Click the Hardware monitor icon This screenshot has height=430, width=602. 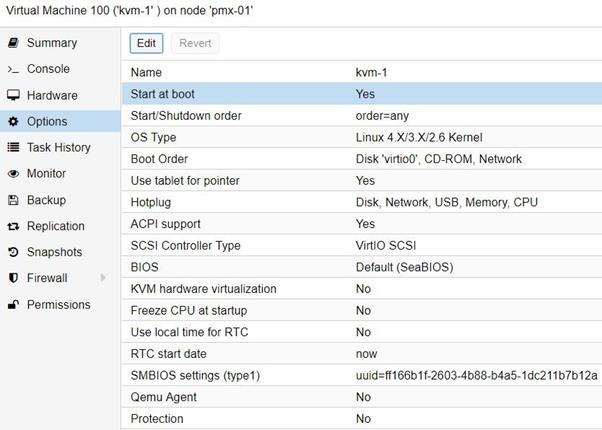coord(13,96)
